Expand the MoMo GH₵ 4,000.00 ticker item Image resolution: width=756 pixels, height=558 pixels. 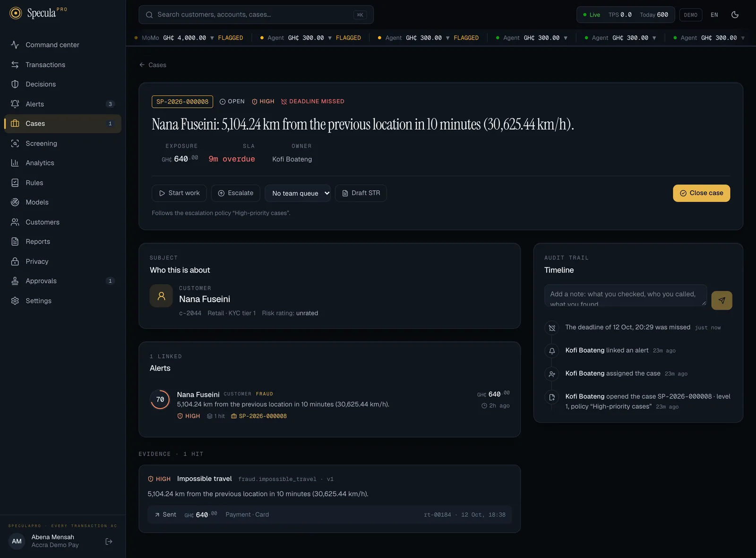[189, 38]
